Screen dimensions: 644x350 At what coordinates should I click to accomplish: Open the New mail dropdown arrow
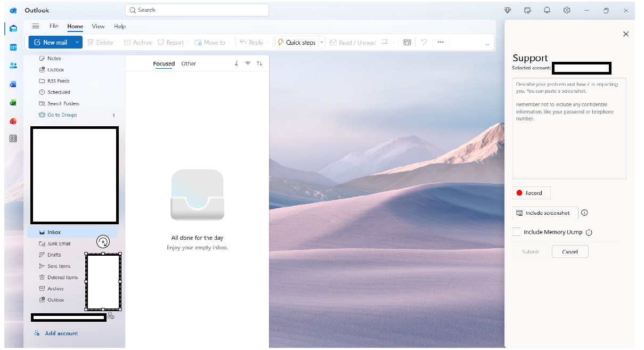tap(77, 43)
